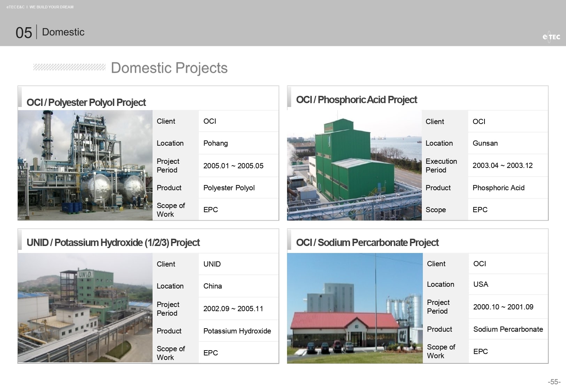Image resolution: width=566 pixels, height=392 pixels.
Task: Open the green Phosphoric Acid plant photo
Action: pyautogui.click(x=354, y=165)
